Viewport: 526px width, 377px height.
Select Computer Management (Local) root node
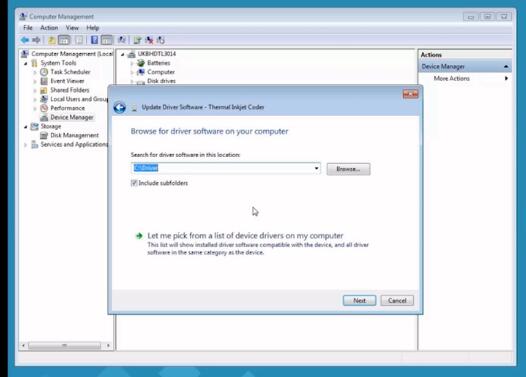point(72,54)
